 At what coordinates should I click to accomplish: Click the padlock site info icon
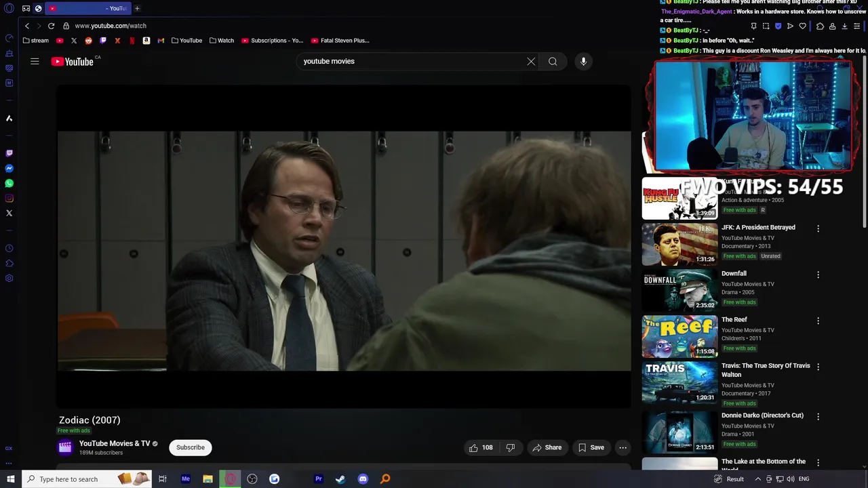pyautogui.click(x=66, y=26)
